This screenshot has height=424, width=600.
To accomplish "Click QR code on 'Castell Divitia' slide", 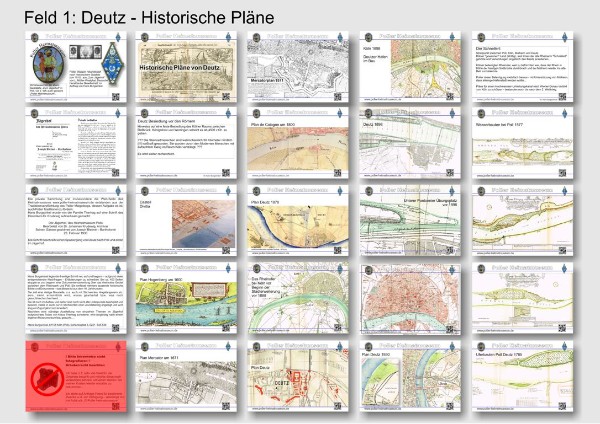I will [226, 250].
